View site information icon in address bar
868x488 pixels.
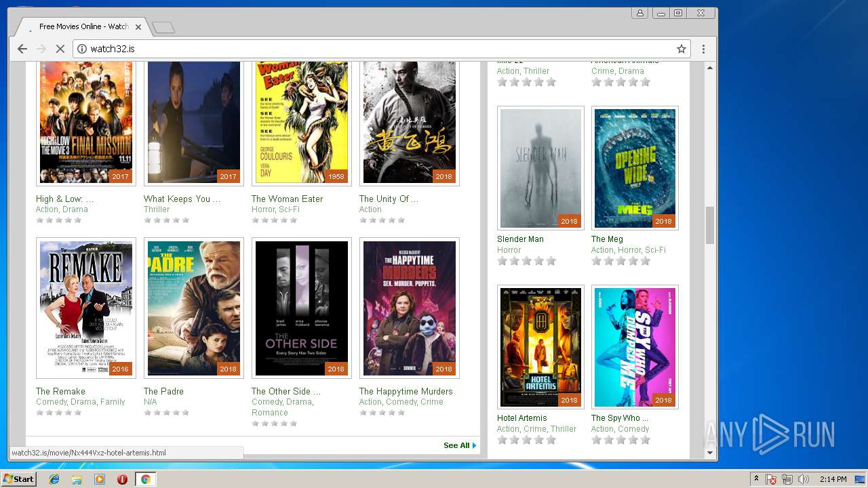tap(82, 49)
